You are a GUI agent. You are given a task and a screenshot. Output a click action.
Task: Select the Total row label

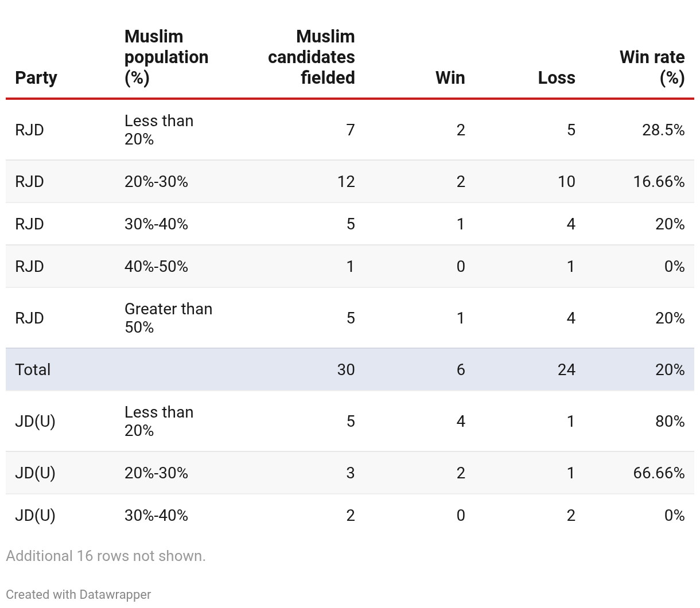[x=33, y=369]
